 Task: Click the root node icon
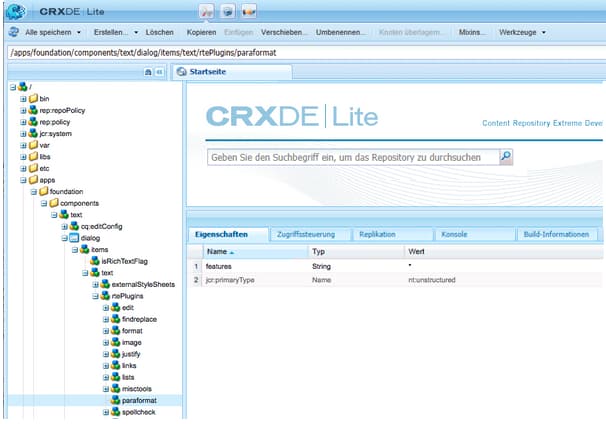(22, 87)
